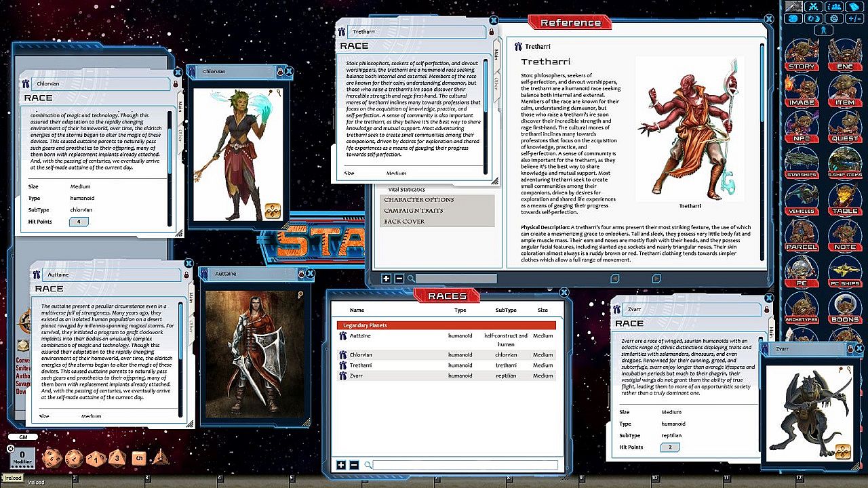The image size is (868, 488).
Task: Open the Vehicles sidebar button
Action: (802, 199)
